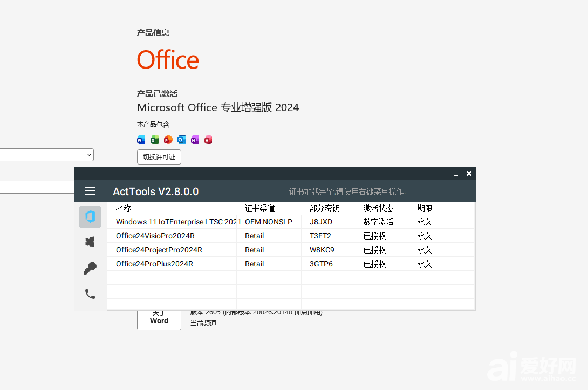This screenshot has width=588, height=390.
Task: Select the Windows 11 IoTEnterprise LTSC 2021 row
Action: [291, 222]
